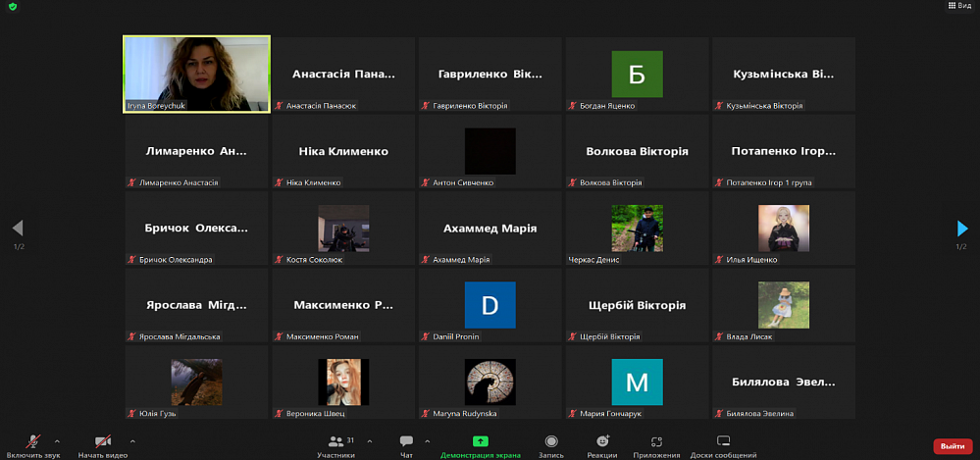The width and height of the screenshot is (980, 460).
Task: Select Щербій Вікторія large name text
Action: 637,305
